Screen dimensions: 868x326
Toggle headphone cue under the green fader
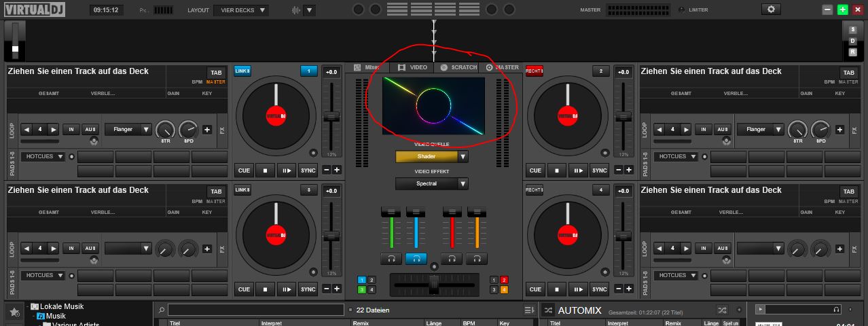point(391,258)
